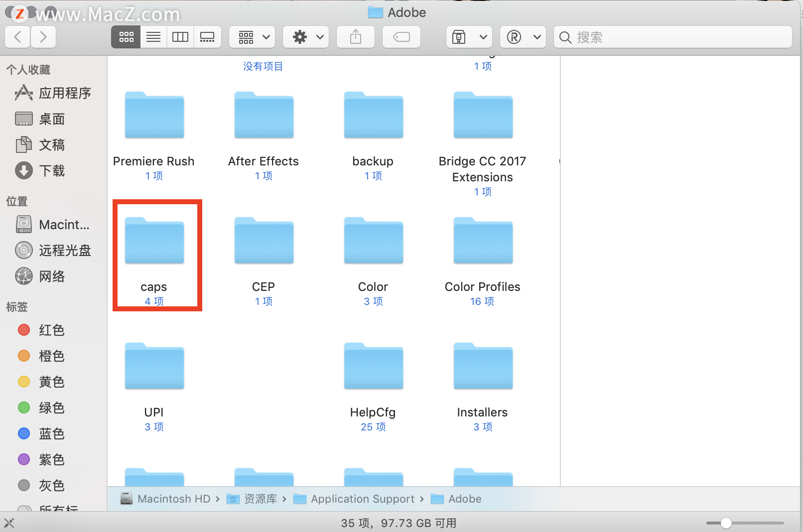Image resolution: width=803 pixels, height=532 pixels.
Task: Select the green tag (绿色)
Action: click(41, 408)
